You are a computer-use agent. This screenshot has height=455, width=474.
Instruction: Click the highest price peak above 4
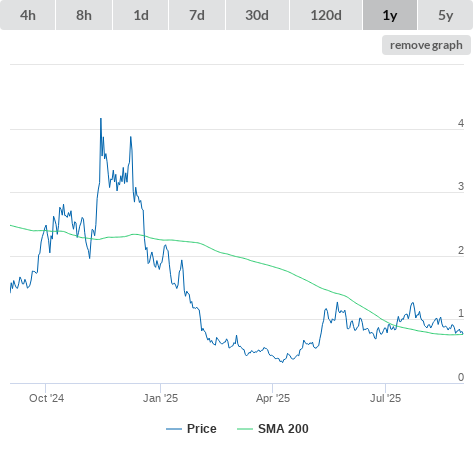pyautogui.click(x=101, y=119)
